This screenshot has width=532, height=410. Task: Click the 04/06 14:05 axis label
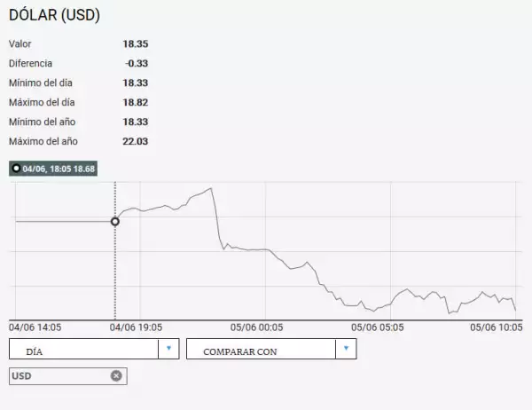tap(35, 327)
